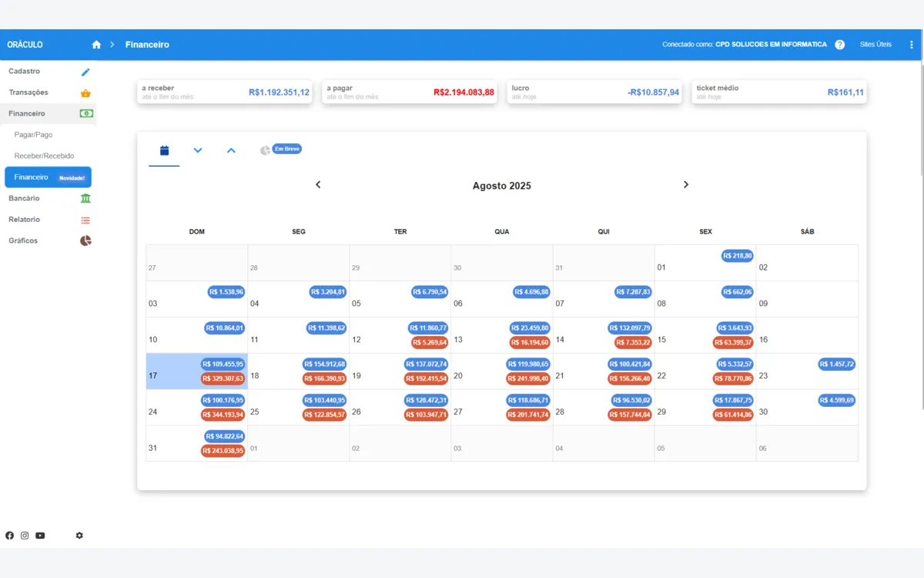Click the green money icon next to Financeiro
924x578 pixels.
coord(85,113)
